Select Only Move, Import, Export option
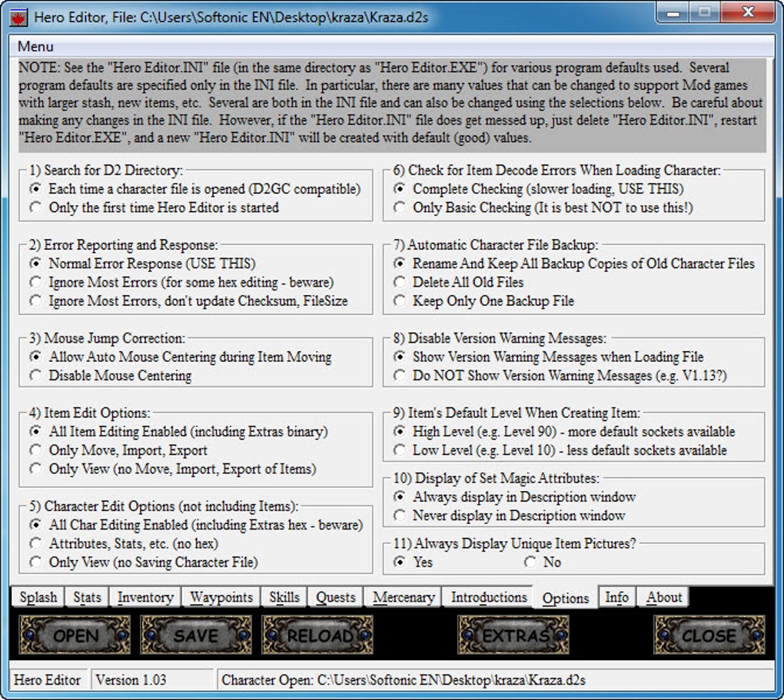The width and height of the screenshot is (784, 700). tap(118, 450)
